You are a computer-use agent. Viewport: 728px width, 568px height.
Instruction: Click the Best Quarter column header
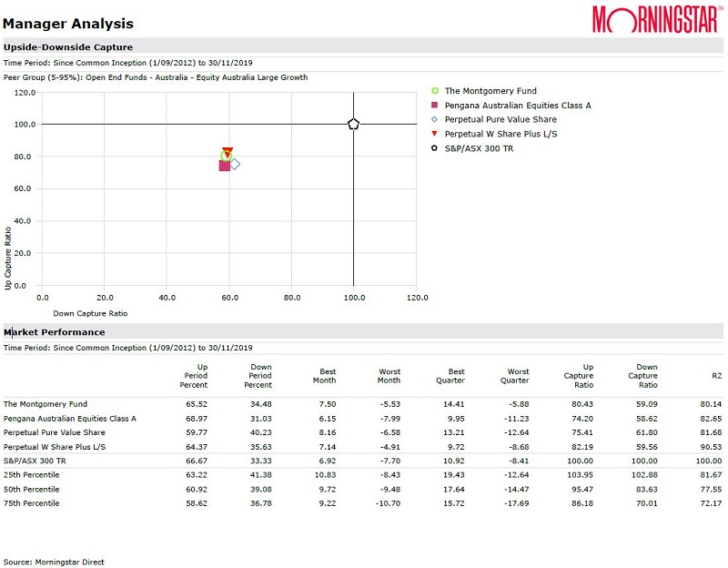coord(450,376)
